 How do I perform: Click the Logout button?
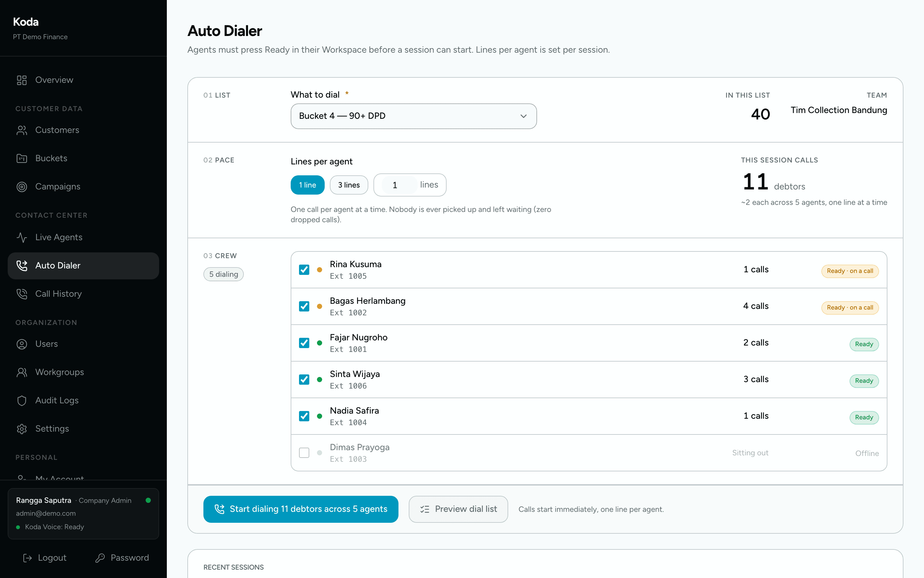coord(45,558)
